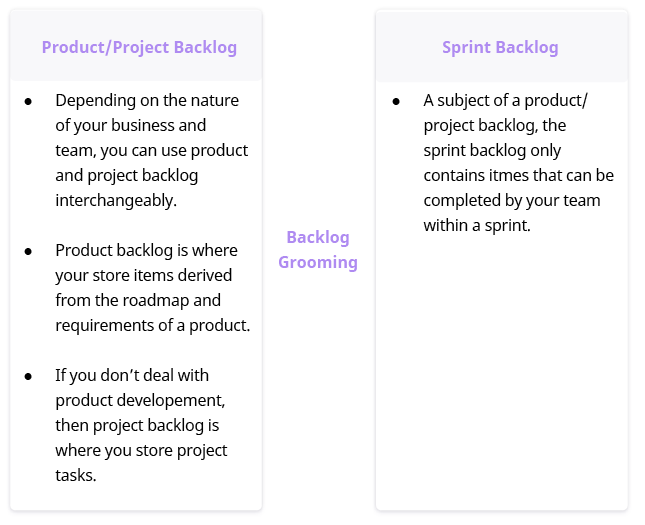Click the bullet in Sprint Backlog card
Screen dimensions: 645x525
pos(396,101)
